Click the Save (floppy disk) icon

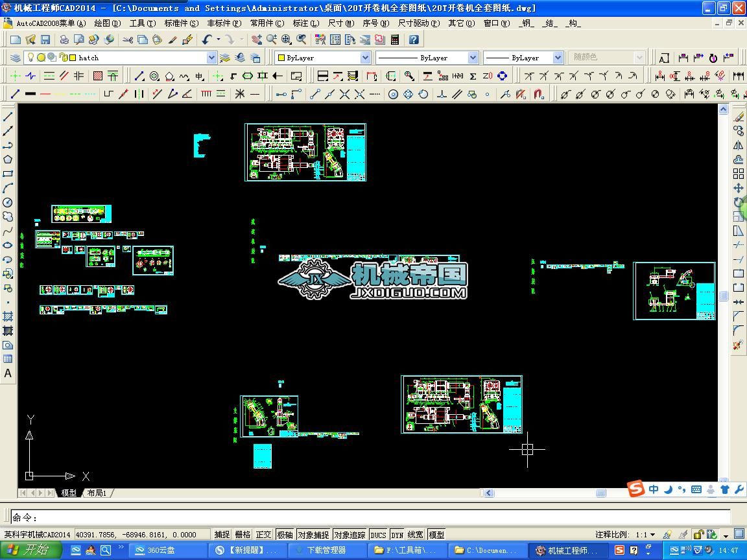click(45, 40)
